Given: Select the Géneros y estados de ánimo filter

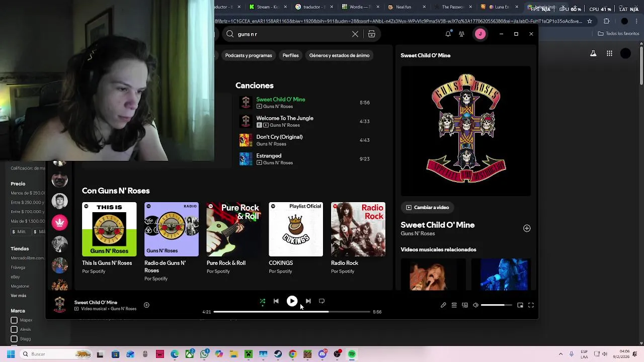Looking at the screenshot, I should (339, 55).
